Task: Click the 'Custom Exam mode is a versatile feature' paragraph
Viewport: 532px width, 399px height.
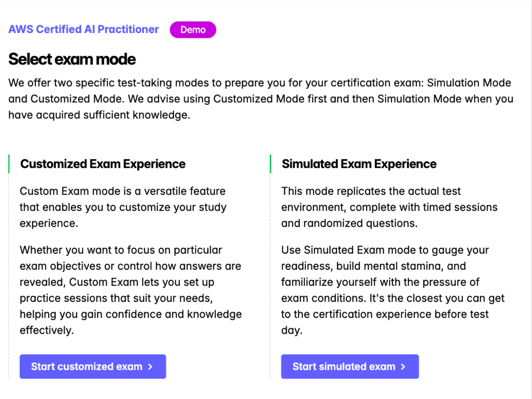Action: (x=123, y=207)
